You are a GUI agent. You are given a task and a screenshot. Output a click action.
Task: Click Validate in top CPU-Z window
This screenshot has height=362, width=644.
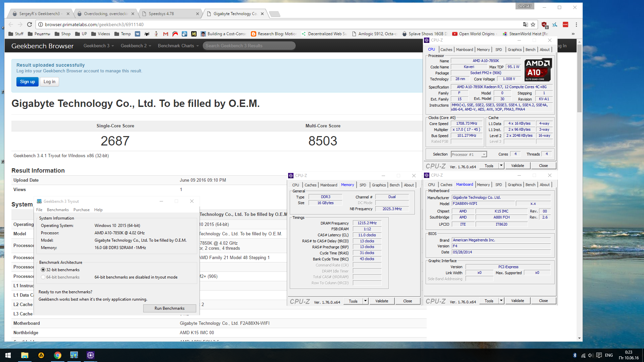(517, 166)
